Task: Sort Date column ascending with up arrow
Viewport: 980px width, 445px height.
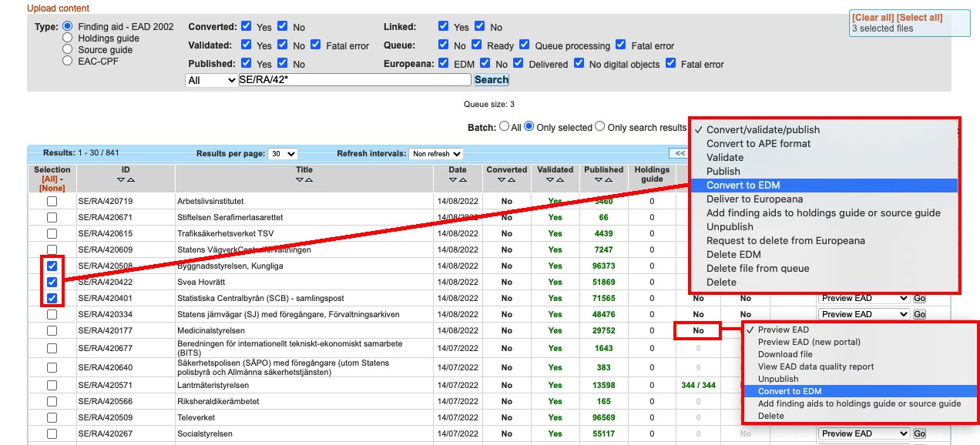Action: tap(461, 179)
